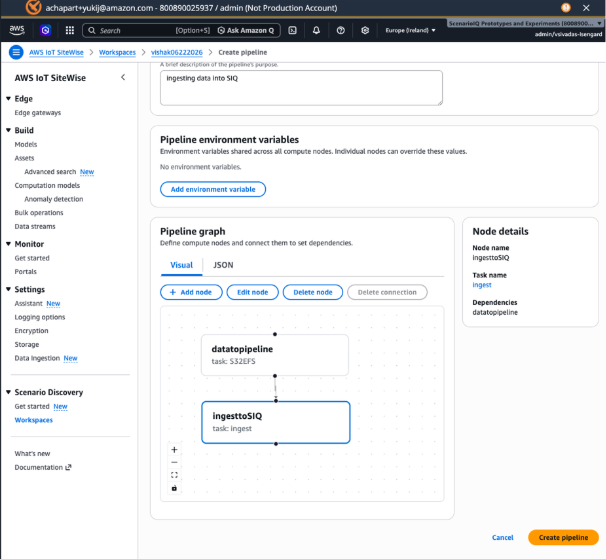This screenshot has height=559, width=606.
Task: Click the orange warning icon in title bar
Action: click(x=566, y=8)
